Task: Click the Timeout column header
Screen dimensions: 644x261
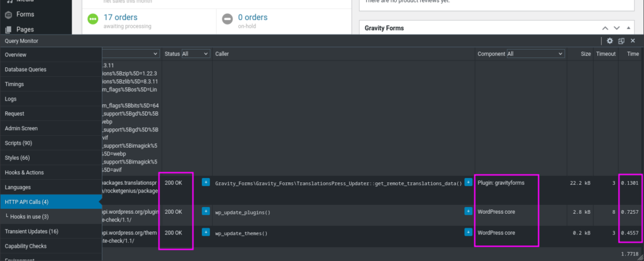Action: click(x=606, y=54)
